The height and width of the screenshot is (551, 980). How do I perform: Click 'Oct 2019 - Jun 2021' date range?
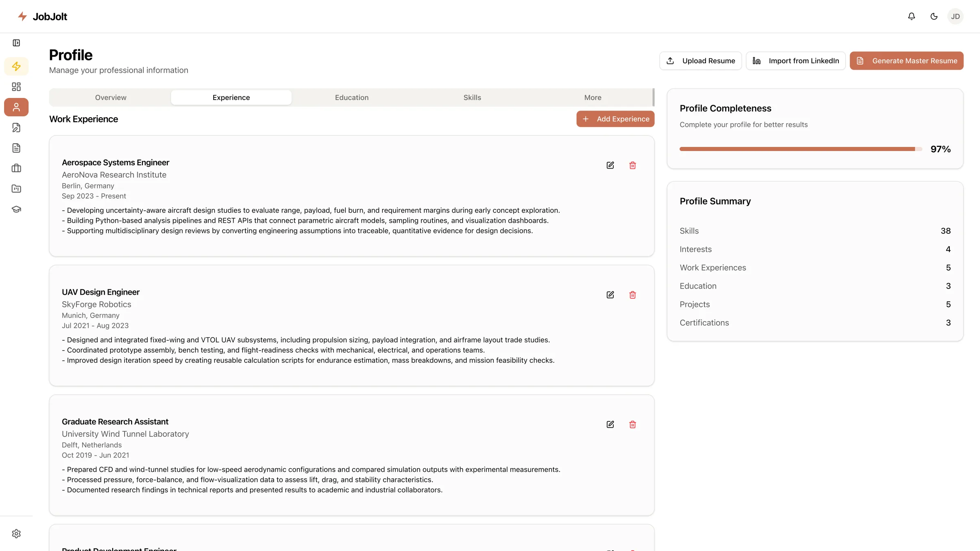coord(95,455)
